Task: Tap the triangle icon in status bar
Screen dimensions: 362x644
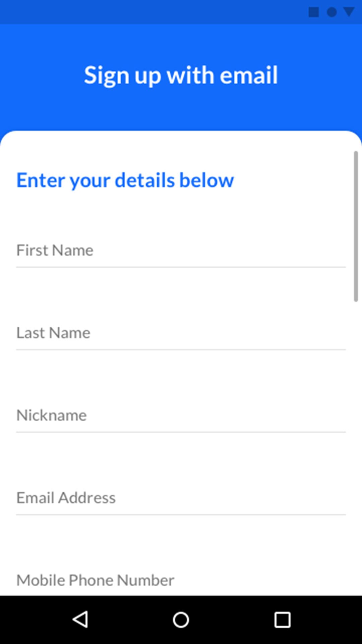Action: pos(349,12)
